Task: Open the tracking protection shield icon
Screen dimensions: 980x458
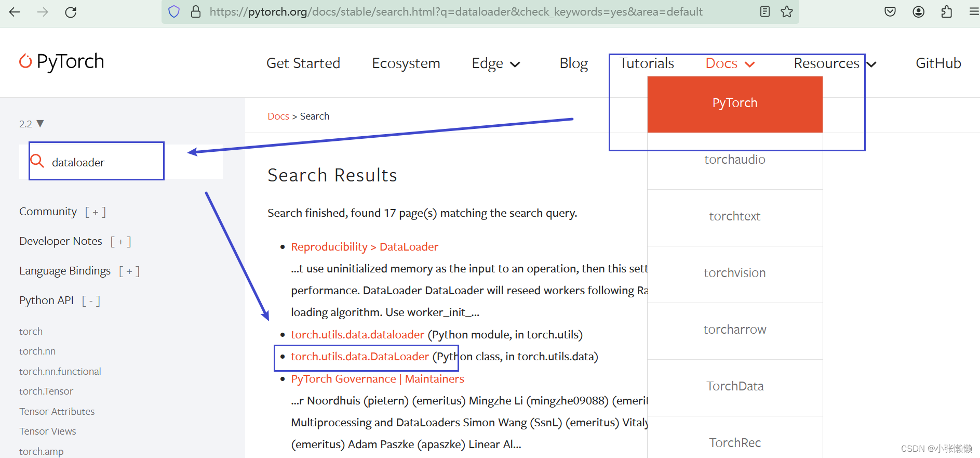Action: coord(174,11)
